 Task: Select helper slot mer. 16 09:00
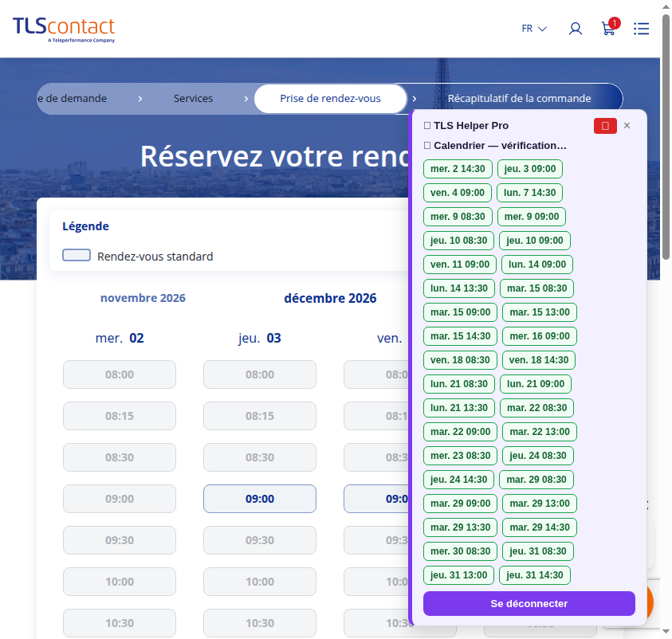pos(540,336)
